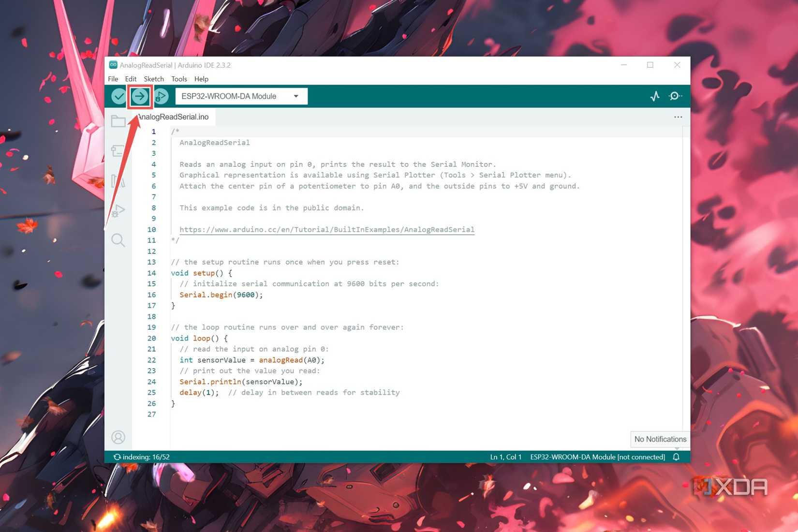798x532 pixels.
Task: Click 'Ln 1, Col 1' in the status bar
Action: [506, 457]
